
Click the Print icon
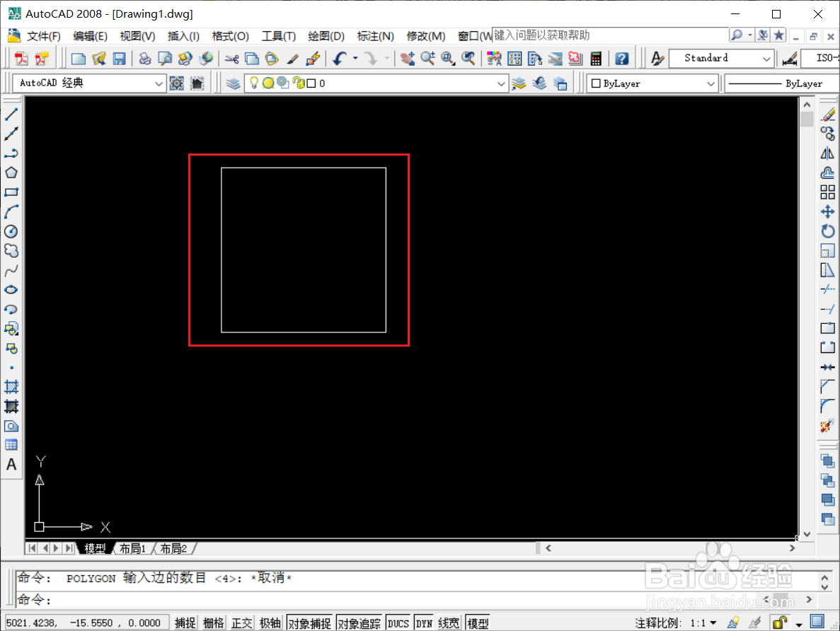144,59
